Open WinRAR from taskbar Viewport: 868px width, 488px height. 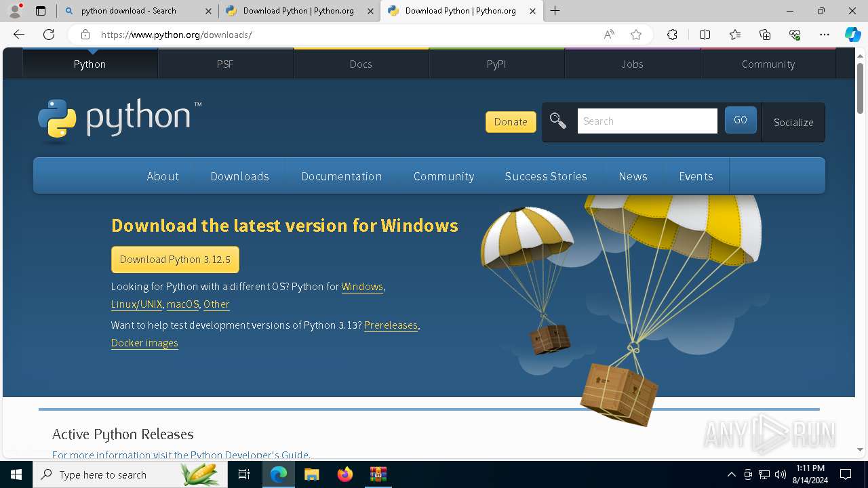[378, 474]
